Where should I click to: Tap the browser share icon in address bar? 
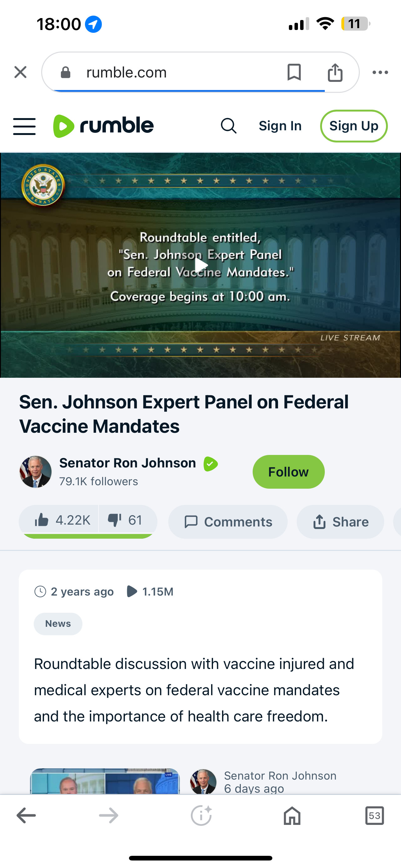[335, 72]
